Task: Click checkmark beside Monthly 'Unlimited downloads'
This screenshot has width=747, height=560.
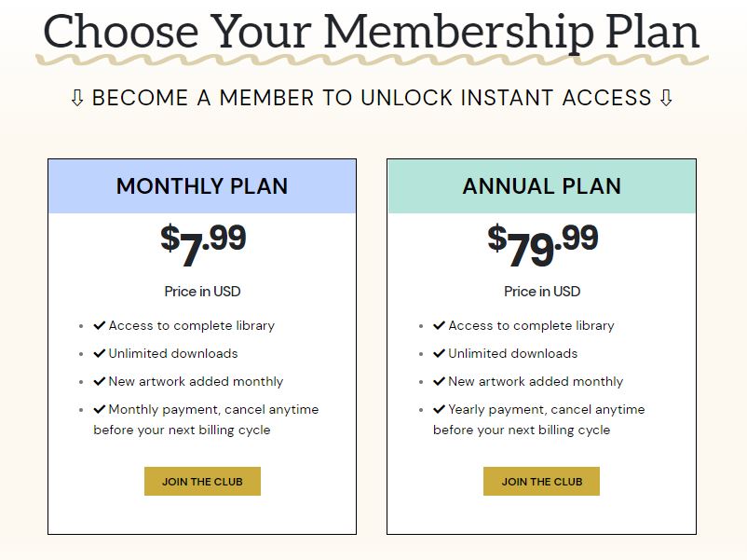Action: (x=99, y=353)
